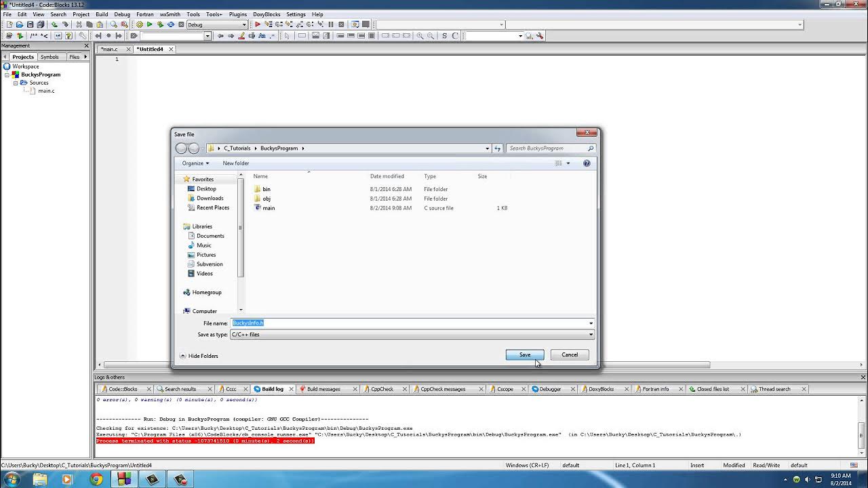This screenshot has width=868, height=488.
Task: Click the S toggle source icon
Action: coord(444,36)
